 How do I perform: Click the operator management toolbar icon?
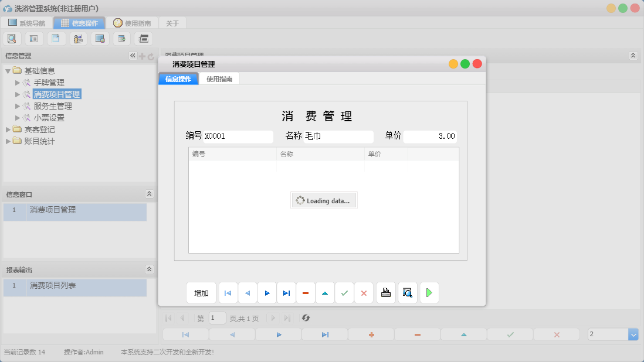[78, 38]
